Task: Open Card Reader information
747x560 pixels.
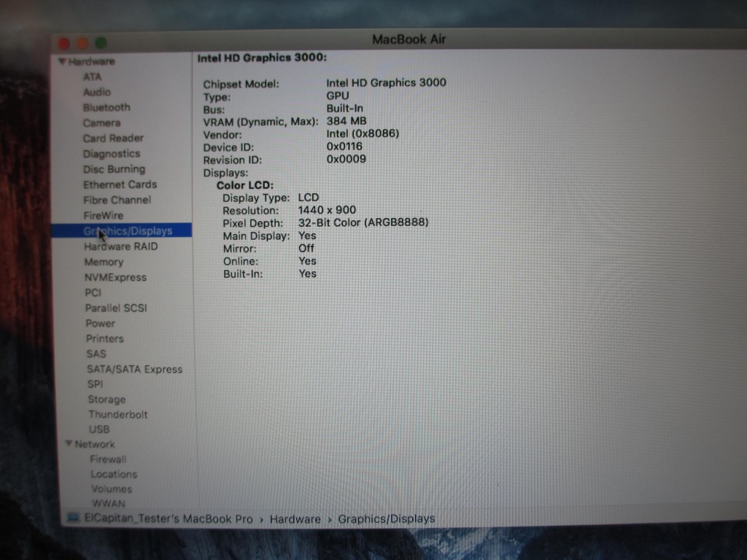Action: click(113, 139)
